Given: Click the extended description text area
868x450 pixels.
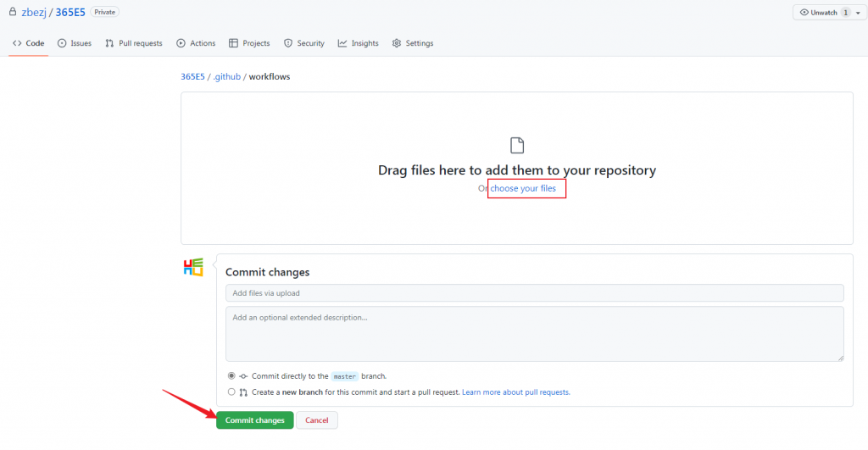Looking at the screenshot, I should pyautogui.click(x=534, y=333).
